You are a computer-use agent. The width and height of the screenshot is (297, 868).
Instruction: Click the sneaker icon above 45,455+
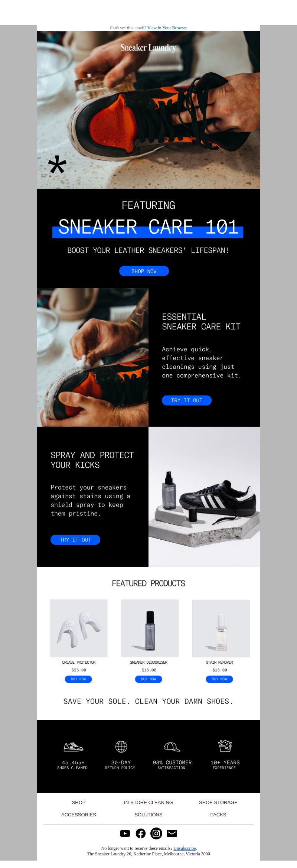coord(74,747)
